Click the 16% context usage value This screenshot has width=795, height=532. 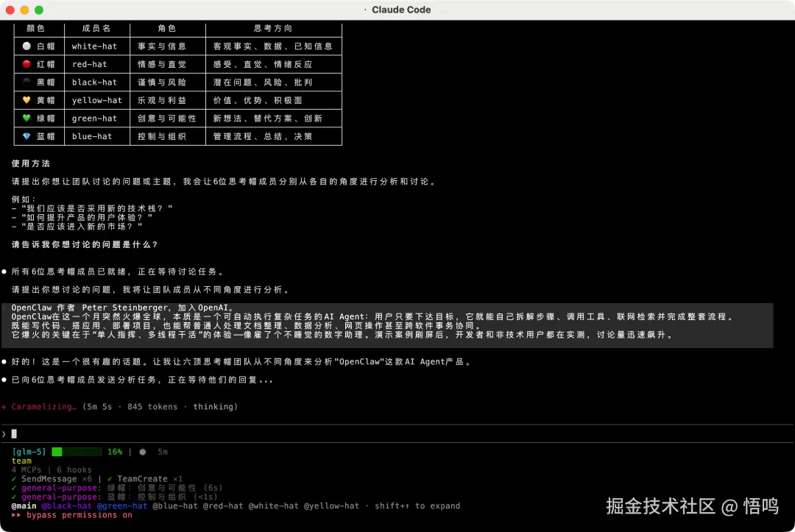(x=115, y=452)
